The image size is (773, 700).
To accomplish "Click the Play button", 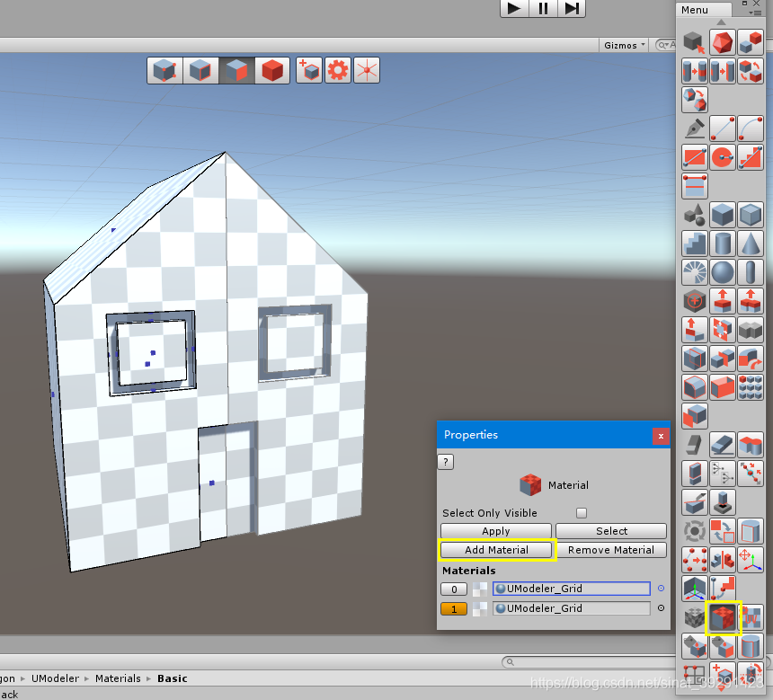I will pyautogui.click(x=513, y=8).
